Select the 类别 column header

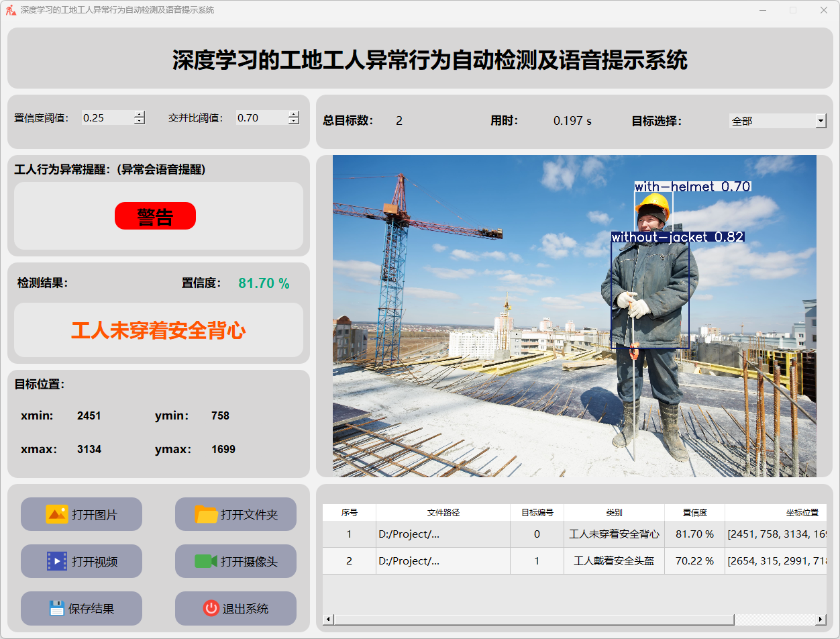tap(614, 512)
